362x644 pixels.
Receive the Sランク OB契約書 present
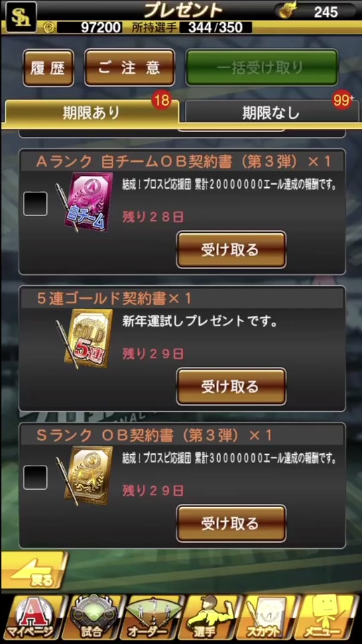tap(231, 523)
